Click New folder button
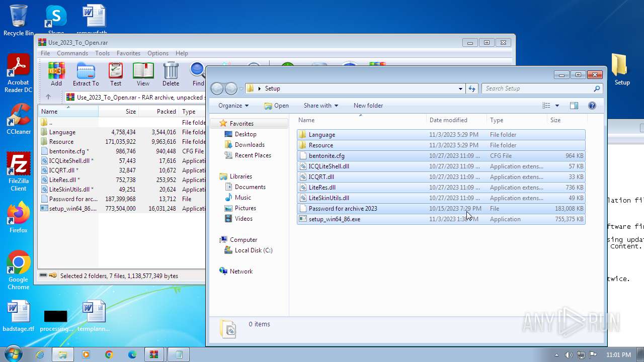Screen dimensions: 644x362 point(368,106)
